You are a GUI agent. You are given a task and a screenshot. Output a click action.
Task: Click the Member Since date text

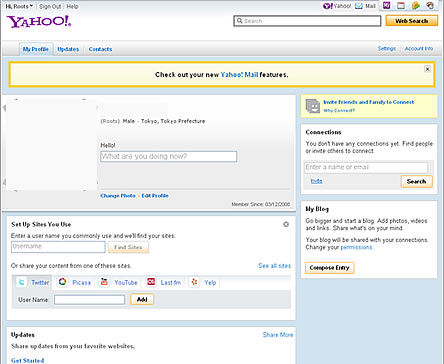(261, 204)
